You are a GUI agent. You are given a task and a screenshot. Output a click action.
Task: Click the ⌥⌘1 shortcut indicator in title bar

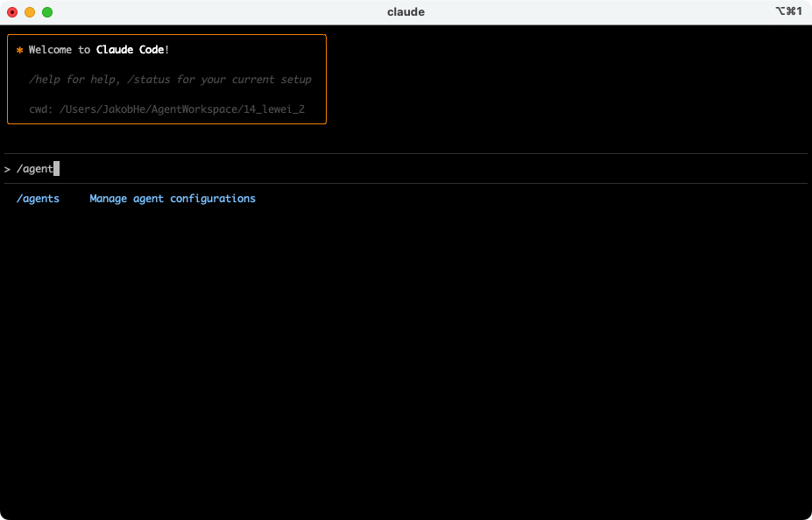[x=788, y=11]
